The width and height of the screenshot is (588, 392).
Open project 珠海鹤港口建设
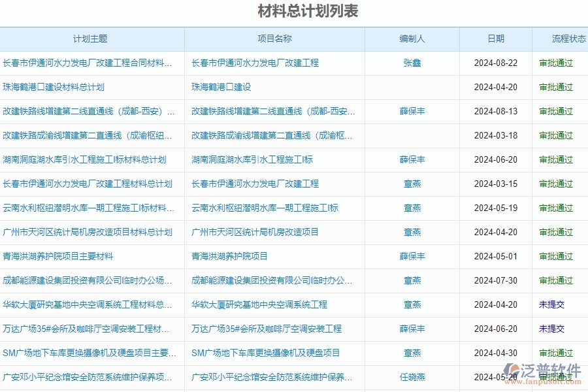pos(216,87)
